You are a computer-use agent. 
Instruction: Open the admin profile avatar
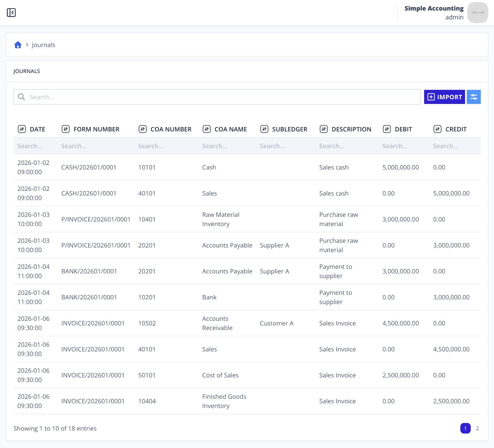tap(478, 13)
